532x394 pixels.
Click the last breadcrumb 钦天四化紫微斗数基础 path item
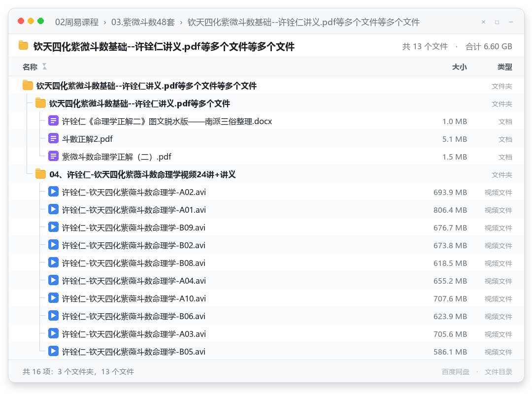pyautogui.click(x=303, y=22)
